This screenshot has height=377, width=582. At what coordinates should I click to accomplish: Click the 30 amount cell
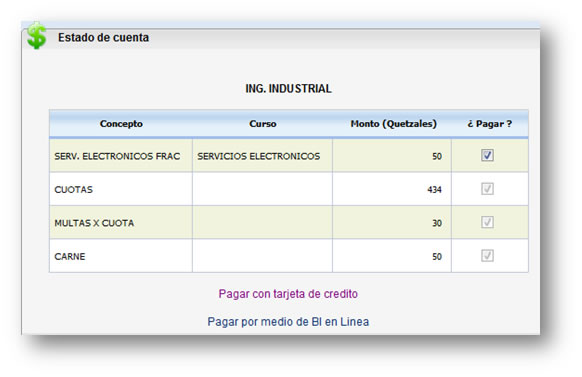click(392, 223)
